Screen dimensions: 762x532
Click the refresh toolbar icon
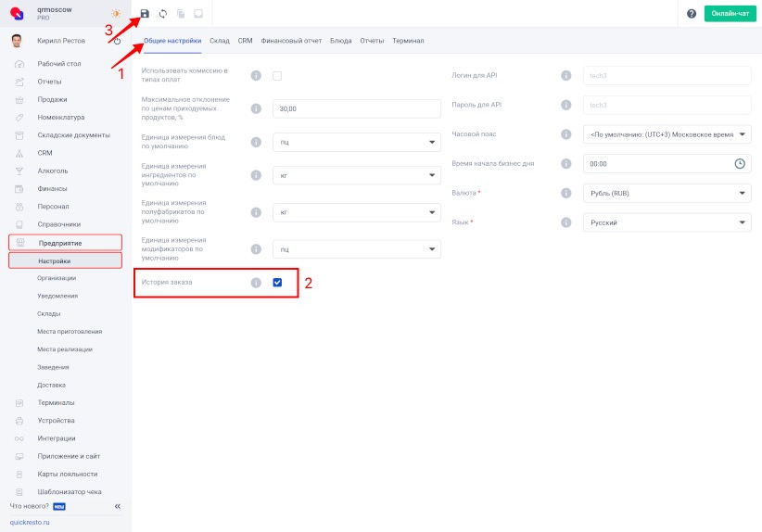(x=163, y=14)
